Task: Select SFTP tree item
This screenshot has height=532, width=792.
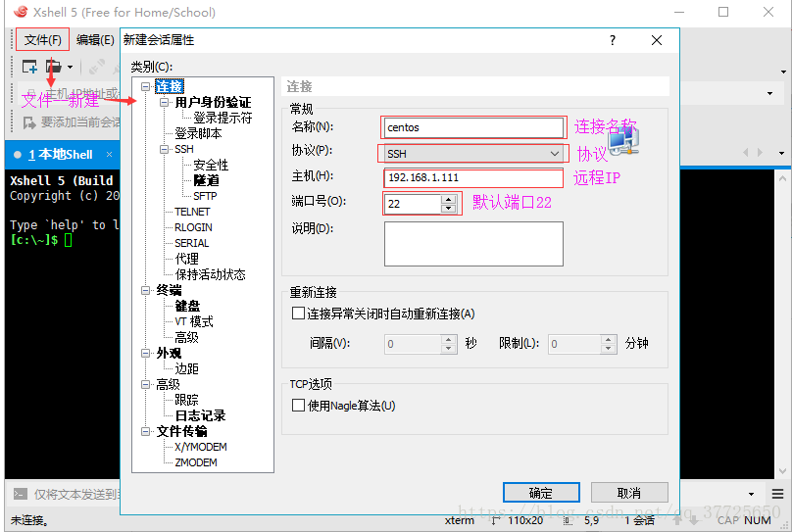Action: [x=205, y=196]
